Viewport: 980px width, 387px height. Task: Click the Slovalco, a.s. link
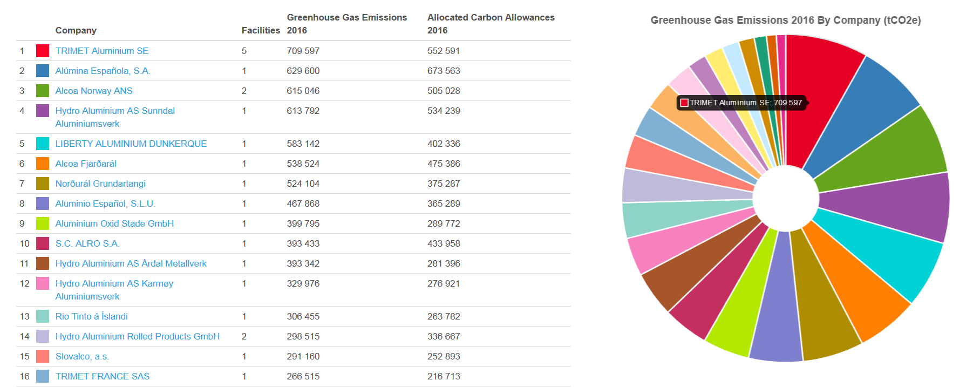pyautogui.click(x=82, y=356)
